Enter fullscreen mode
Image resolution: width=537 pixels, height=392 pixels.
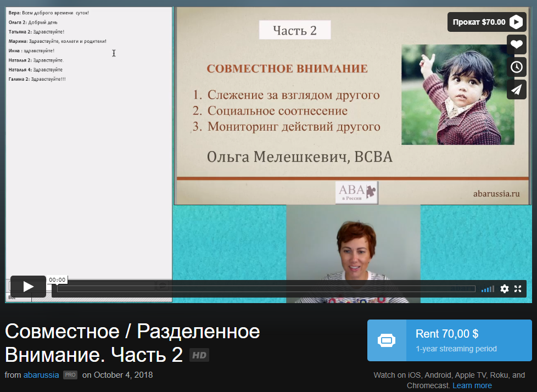click(518, 288)
